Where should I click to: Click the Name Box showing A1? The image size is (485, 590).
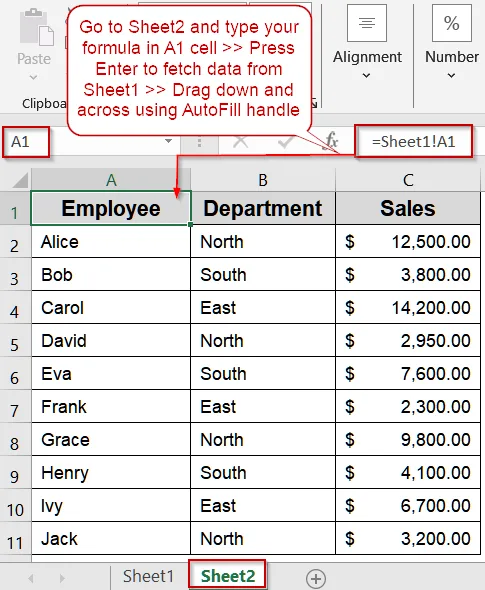pos(26,142)
